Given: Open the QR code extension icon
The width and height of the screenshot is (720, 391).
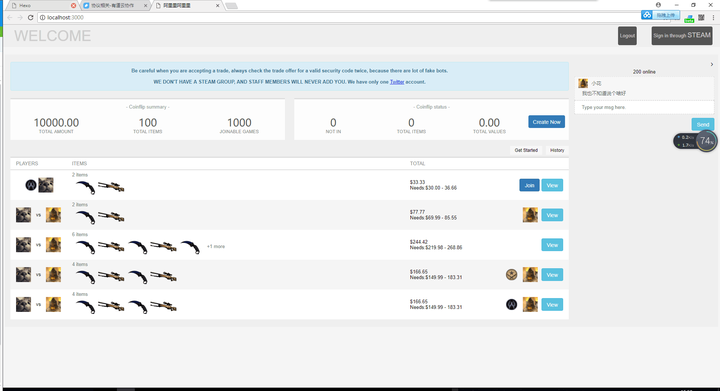Looking at the screenshot, I should pyautogui.click(x=701, y=17).
